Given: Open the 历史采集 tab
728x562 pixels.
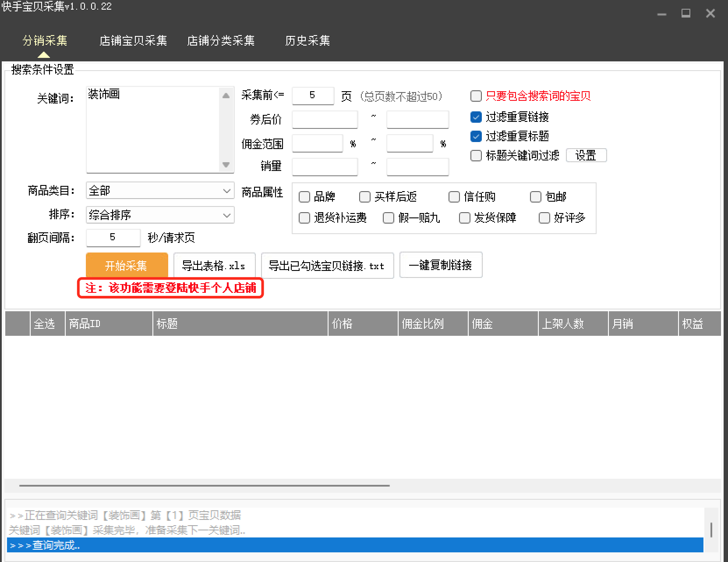Looking at the screenshot, I should click(x=307, y=41).
